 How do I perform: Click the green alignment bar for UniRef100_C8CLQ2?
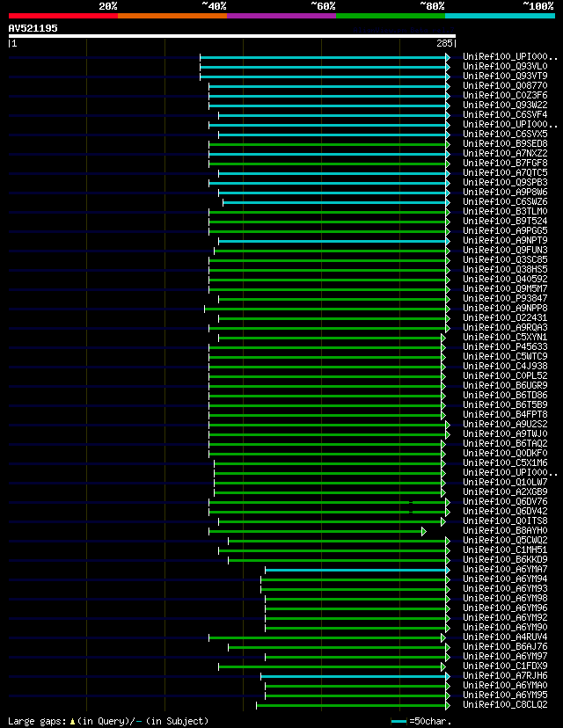[x=353, y=706]
